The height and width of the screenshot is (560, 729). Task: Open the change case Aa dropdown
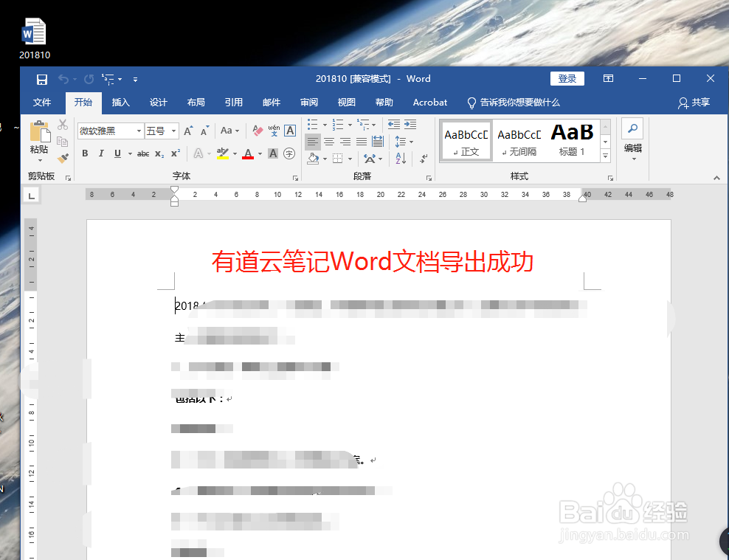click(x=229, y=131)
